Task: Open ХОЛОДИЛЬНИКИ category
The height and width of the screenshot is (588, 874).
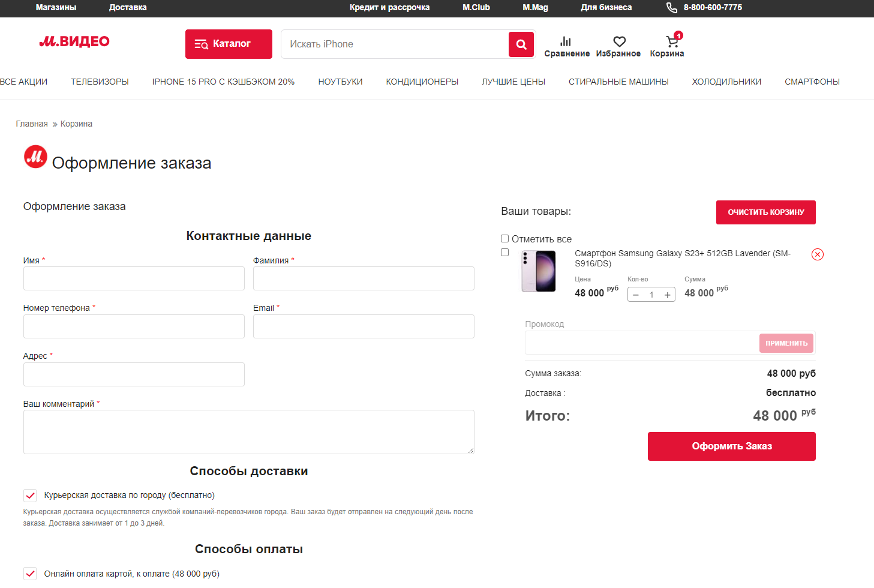Action: point(726,82)
